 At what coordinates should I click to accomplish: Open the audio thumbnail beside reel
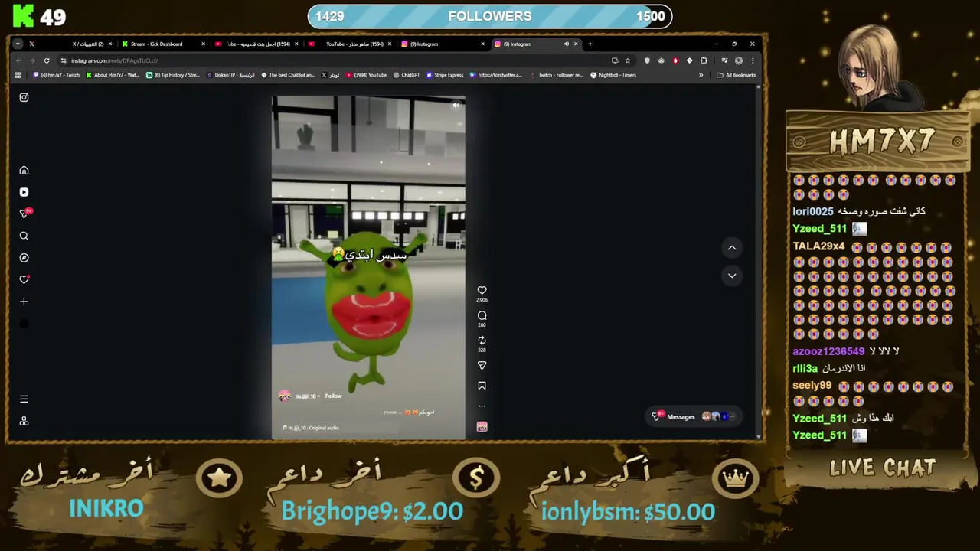point(482,427)
